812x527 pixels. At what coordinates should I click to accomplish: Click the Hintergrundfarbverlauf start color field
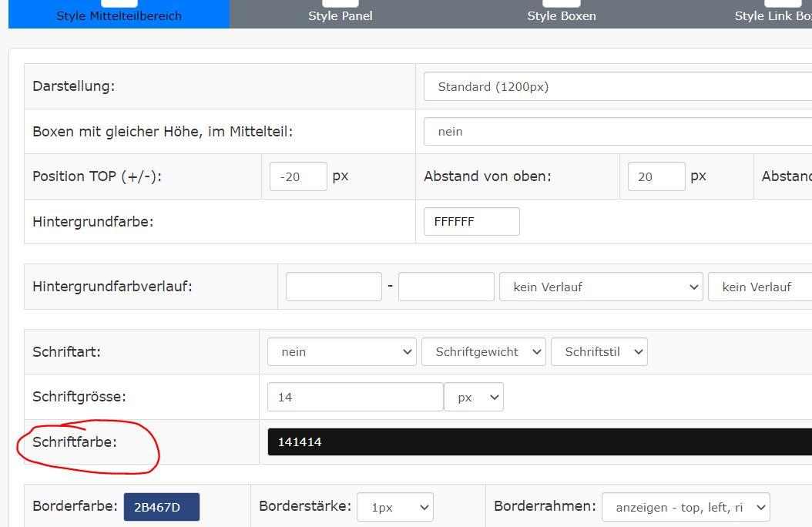(x=334, y=287)
